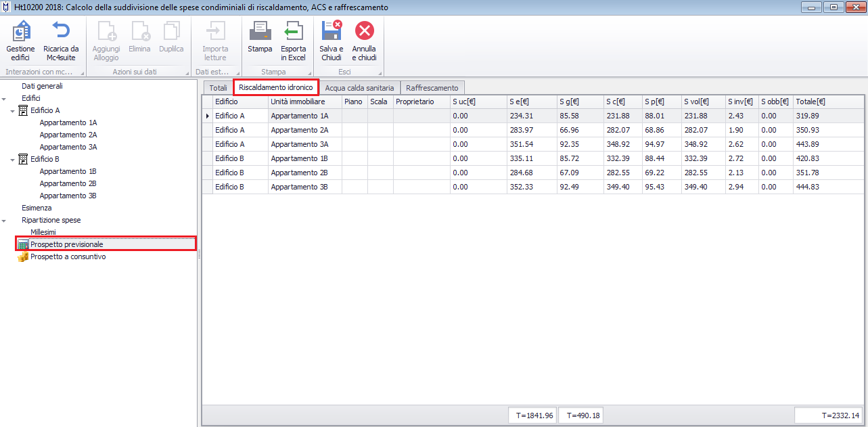Viewport: 868px width, 427px height.
Task: Collapse the Edificio A tree node
Action: pyautogui.click(x=12, y=111)
